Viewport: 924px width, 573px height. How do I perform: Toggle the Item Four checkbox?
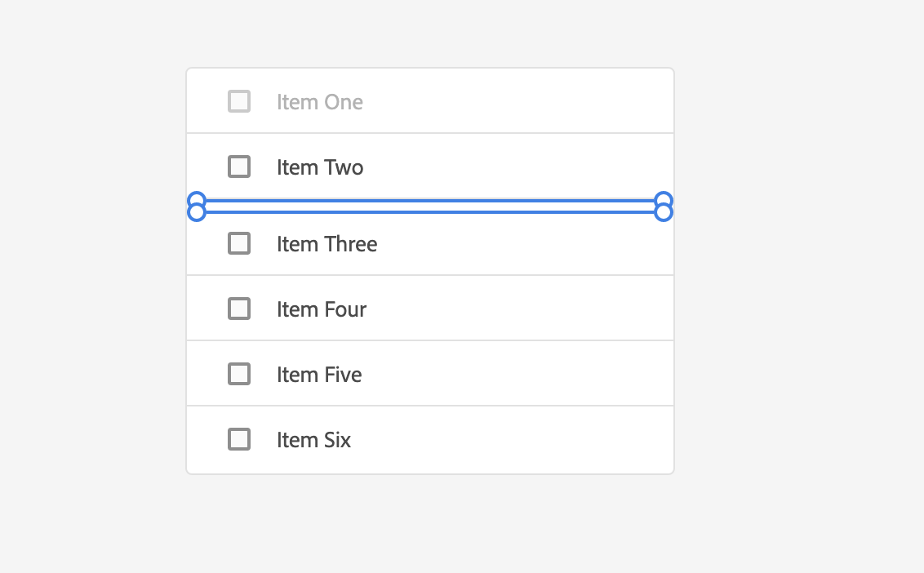[x=239, y=309]
